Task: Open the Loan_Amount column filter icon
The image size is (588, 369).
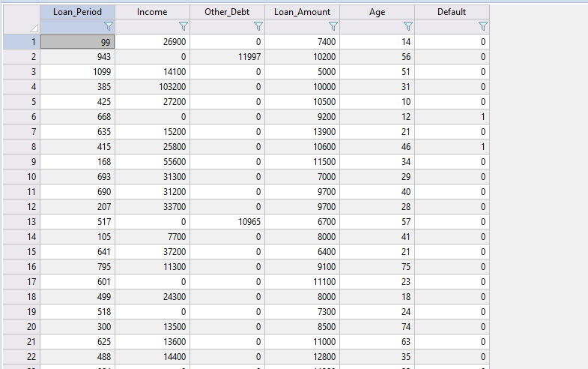Action: click(333, 26)
